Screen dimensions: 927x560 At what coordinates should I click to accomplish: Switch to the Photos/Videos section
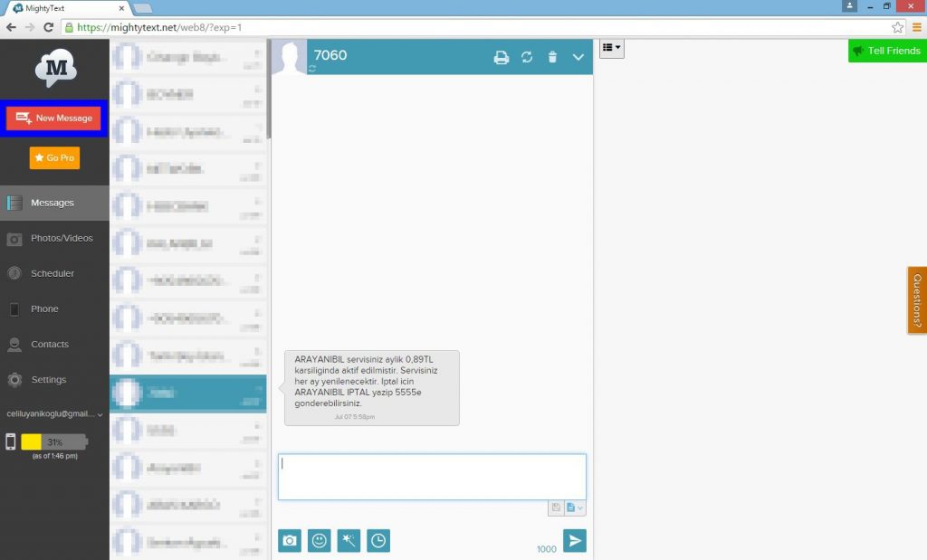pyautogui.click(x=54, y=238)
